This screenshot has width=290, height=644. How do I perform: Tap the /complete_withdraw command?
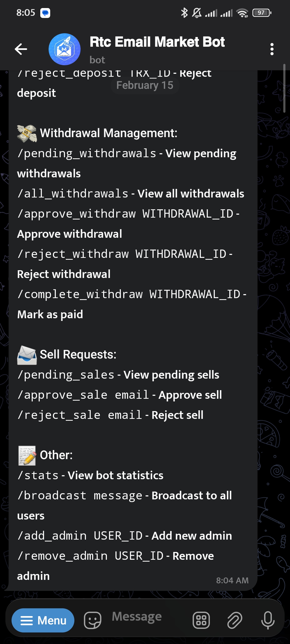(80, 294)
